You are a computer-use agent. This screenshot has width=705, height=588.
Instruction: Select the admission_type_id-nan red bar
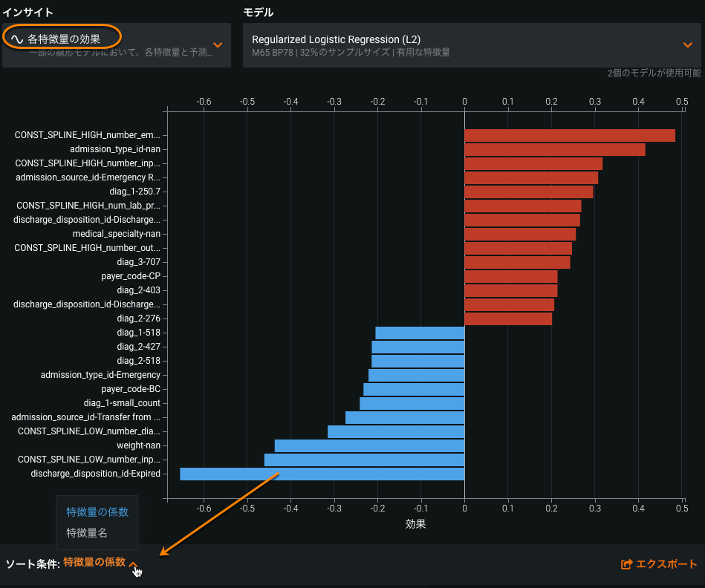point(554,149)
